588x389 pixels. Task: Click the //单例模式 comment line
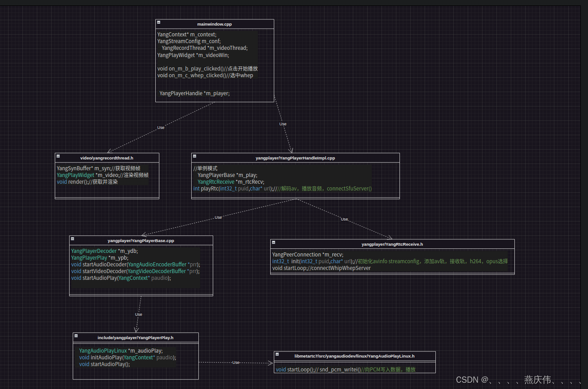pyautogui.click(x=205, y=168)
